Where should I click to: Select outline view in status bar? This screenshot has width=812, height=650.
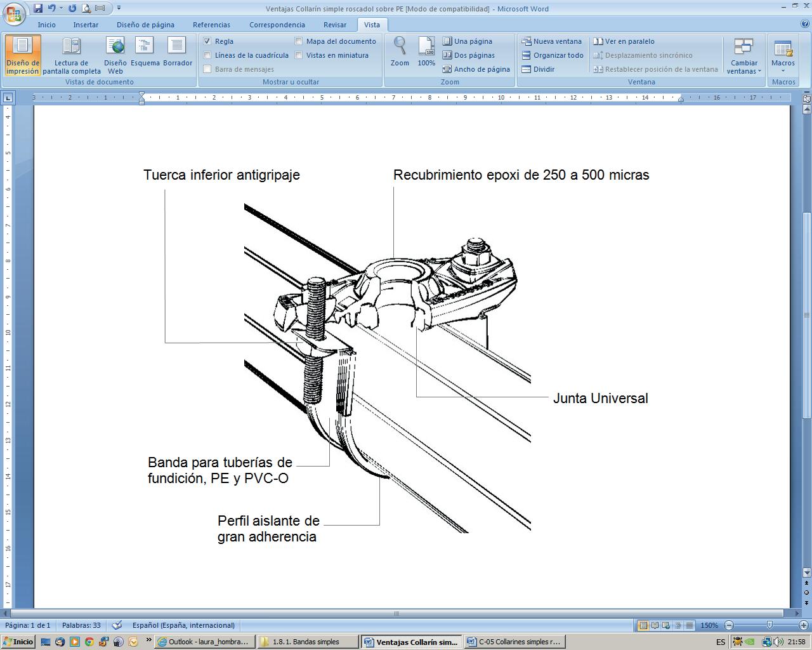coord(678,625)
